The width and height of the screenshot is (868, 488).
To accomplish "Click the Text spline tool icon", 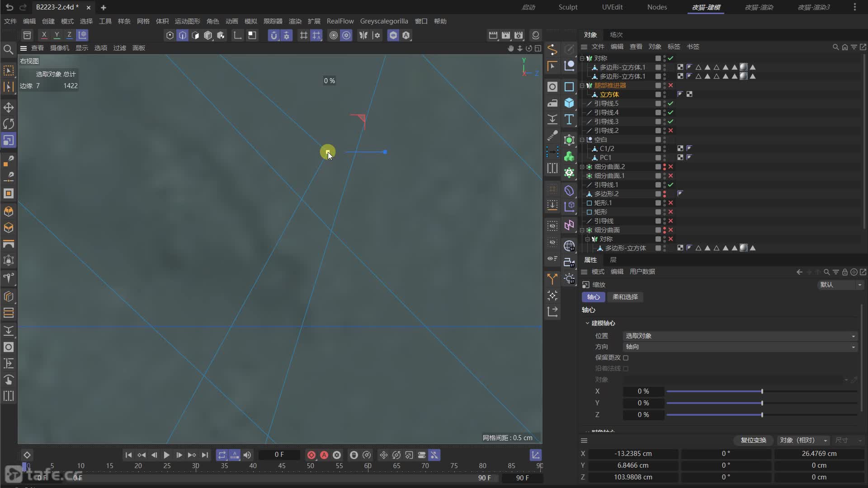I will 569,119.
